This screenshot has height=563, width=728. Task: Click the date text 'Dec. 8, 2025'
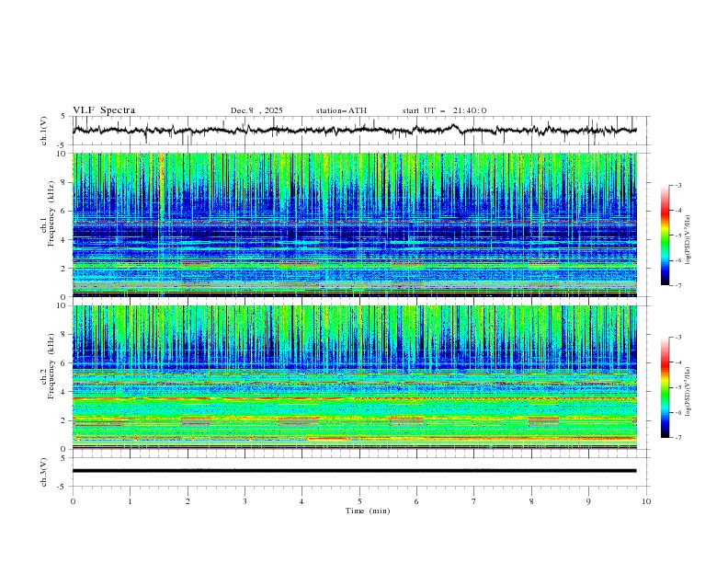[x=256, y=110]
